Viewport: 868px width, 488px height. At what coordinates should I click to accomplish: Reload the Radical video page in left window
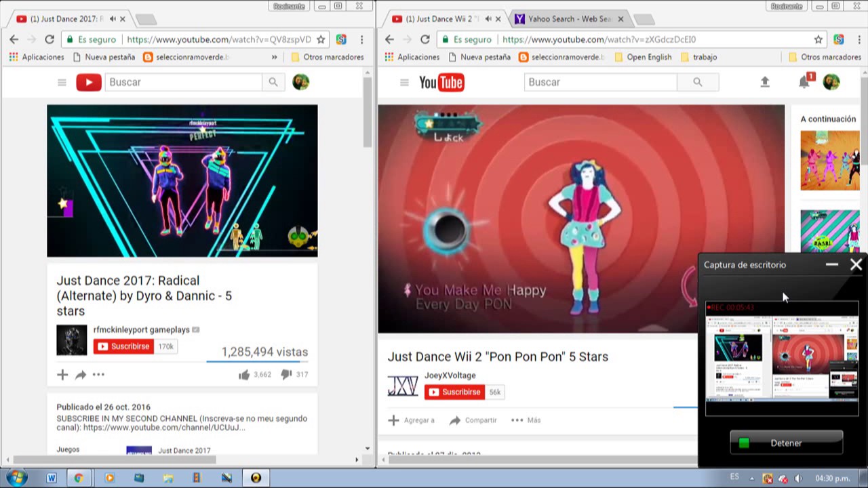(50, 39)
